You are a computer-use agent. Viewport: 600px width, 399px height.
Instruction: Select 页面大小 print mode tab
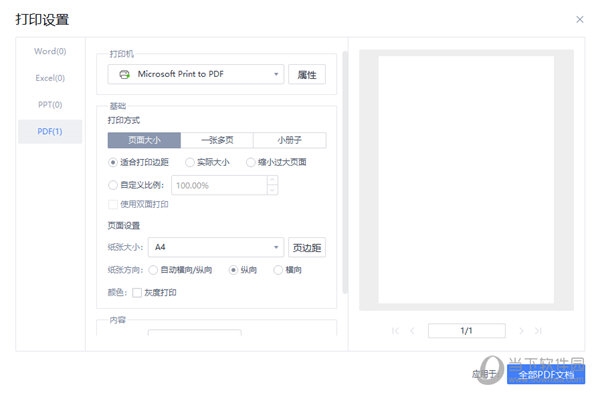(x=144, y=140)
